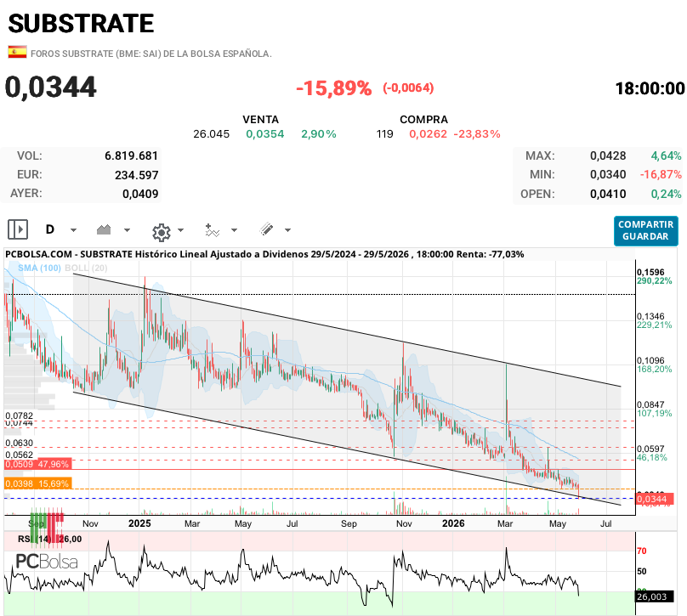Click the COMPRA price 0,0262
This screenshot has height=616, width=687.
click(x=428, y=134)
